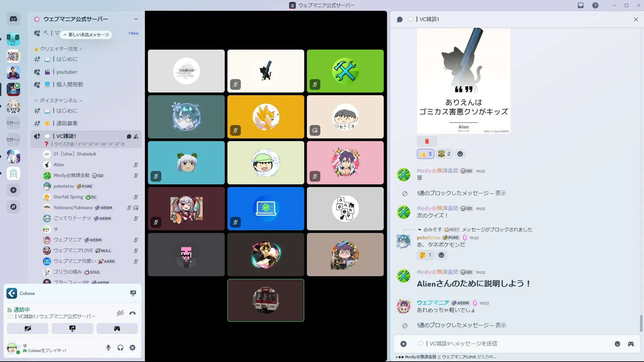644x362 pixels.
Task: Collapse the ボイスチャンネル category
Action: pyautogui.click(x=59, y=101)
